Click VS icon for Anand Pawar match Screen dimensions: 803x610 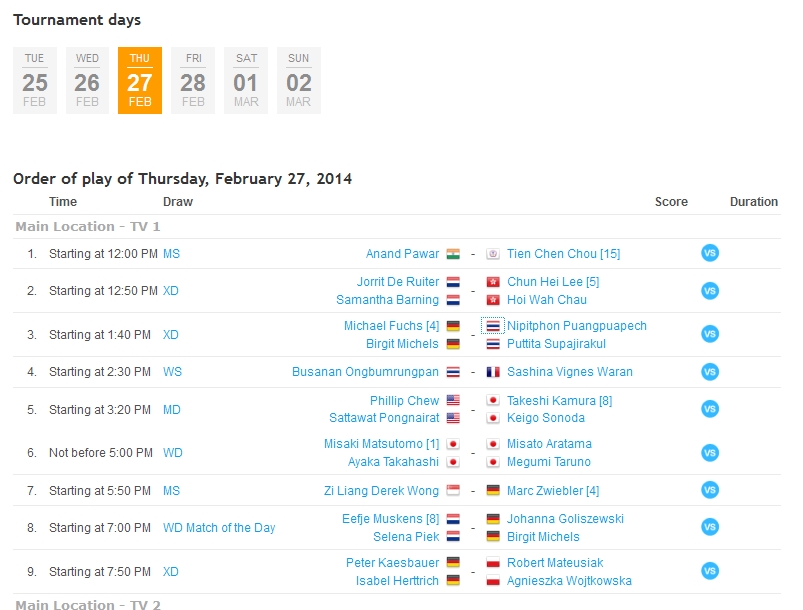(710, 254)
